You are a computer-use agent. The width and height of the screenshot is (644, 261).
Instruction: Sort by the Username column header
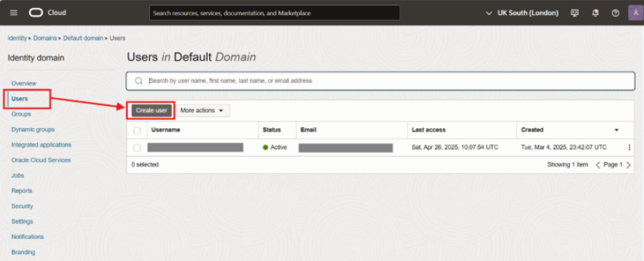166,130
